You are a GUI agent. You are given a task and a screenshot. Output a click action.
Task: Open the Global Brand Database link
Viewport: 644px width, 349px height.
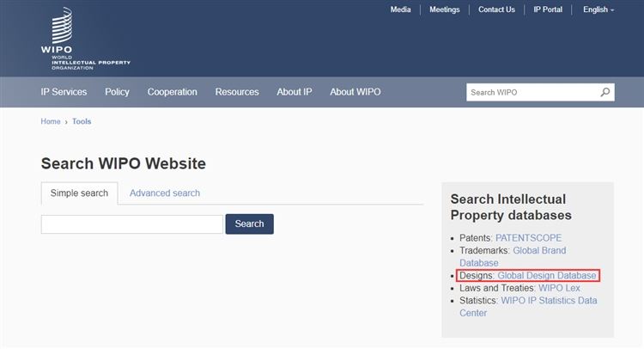coord(513,256)
